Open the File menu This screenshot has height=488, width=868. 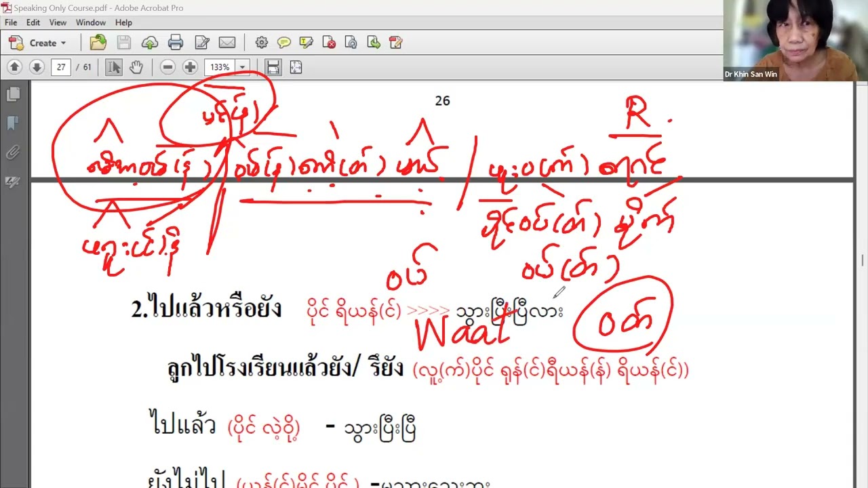click(x=11, y=22)
